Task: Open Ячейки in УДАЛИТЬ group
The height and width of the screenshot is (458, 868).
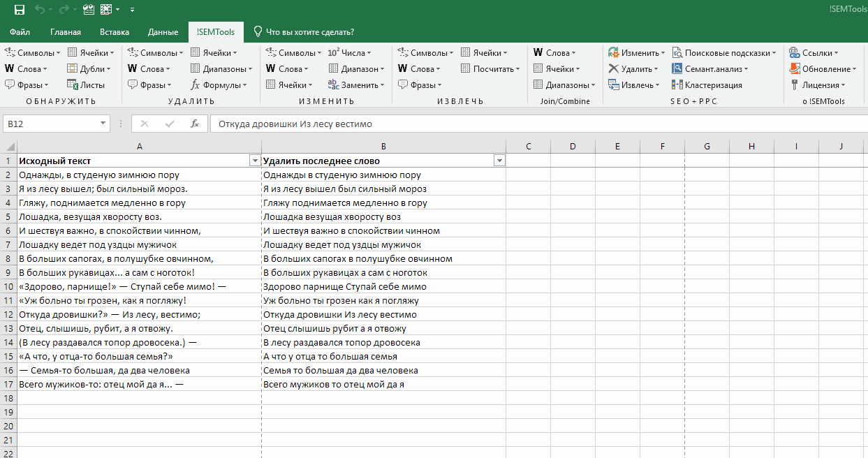Action: (214, 52)
